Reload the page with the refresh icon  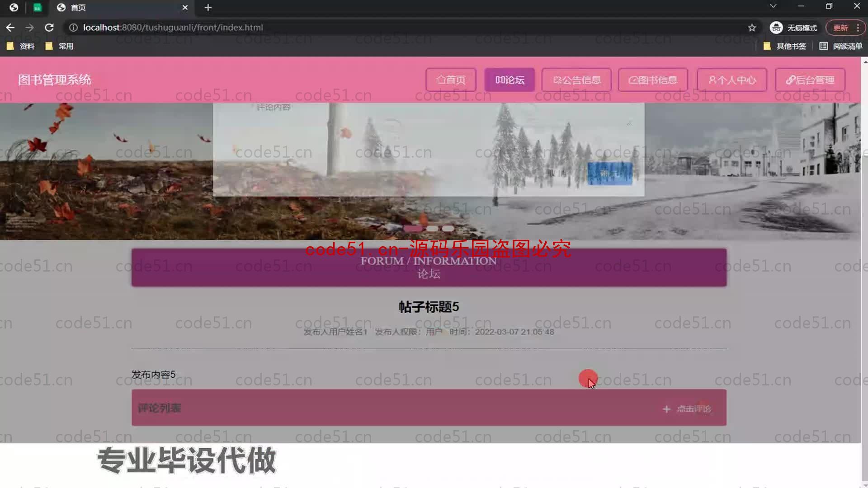49,28
